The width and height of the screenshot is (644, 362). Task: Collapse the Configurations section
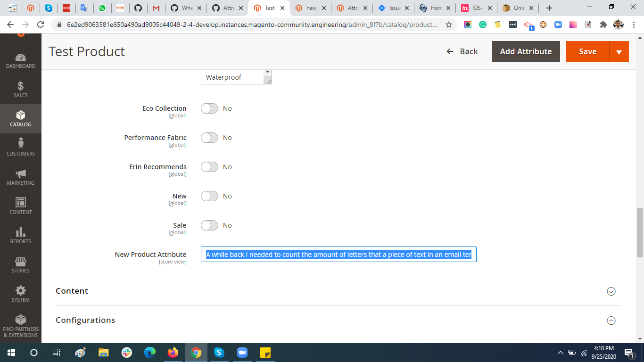611,320
